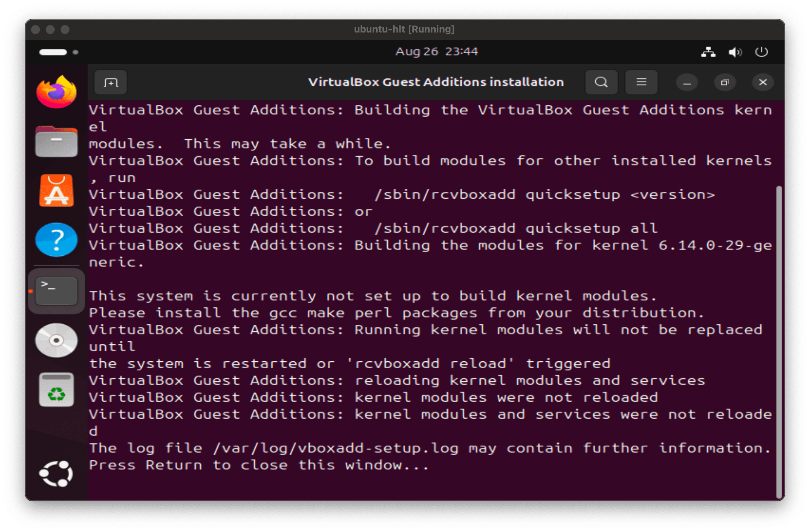Click 'modules. This may take a while.' line
This screenshot has width=810, height=532.
coord(240,144)
